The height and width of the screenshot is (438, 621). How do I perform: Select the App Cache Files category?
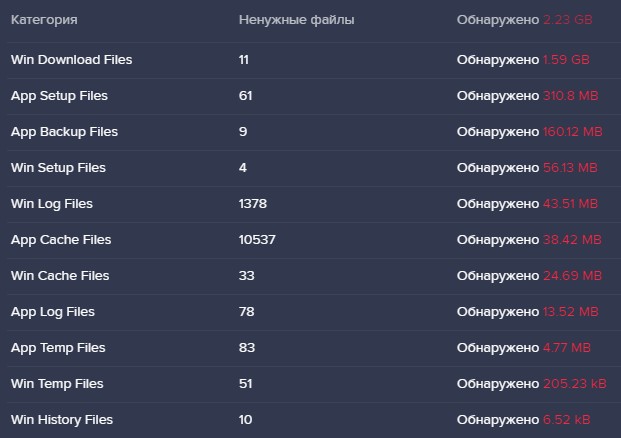[x=61, y=240]
